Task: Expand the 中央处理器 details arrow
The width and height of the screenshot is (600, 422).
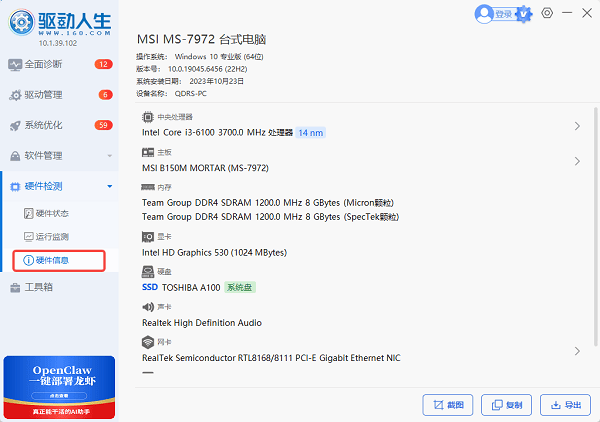Action: pyautogui.click(x=577, y=126)
